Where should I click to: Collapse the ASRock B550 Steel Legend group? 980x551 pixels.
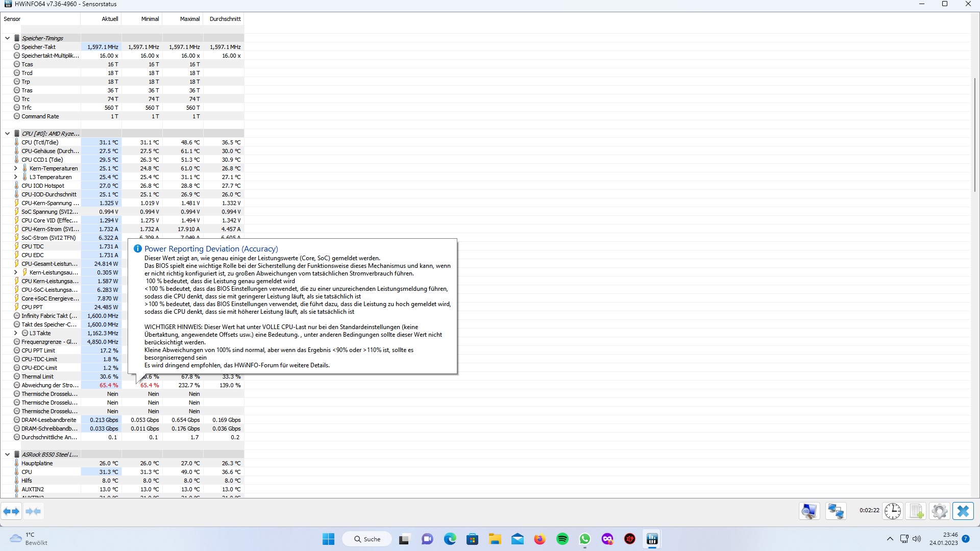coord(7,455)
